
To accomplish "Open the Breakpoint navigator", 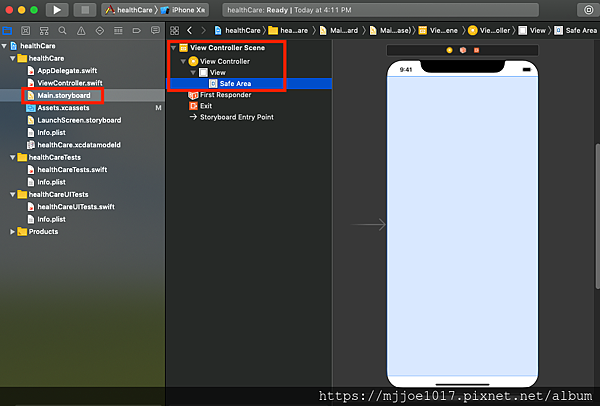I will (x=137, y=31).
